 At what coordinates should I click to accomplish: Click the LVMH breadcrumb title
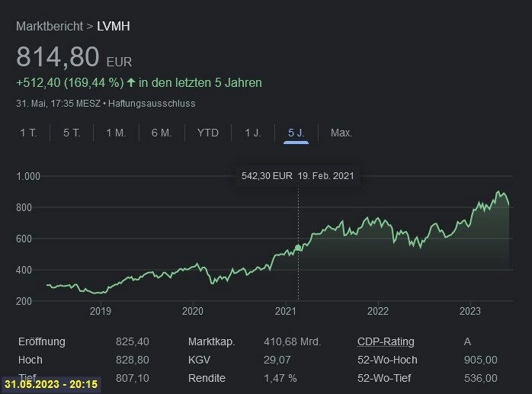click(114, 26)
